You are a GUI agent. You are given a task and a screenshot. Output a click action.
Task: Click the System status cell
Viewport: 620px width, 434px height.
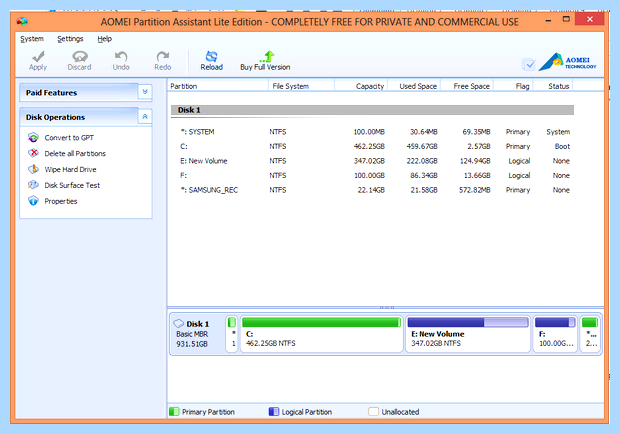point(558,132)
